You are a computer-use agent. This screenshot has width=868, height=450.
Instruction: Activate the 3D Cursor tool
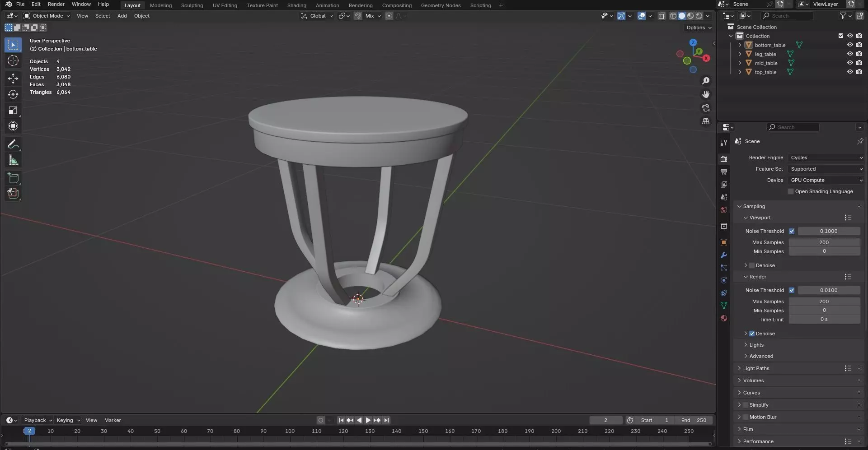pos(13,60)
